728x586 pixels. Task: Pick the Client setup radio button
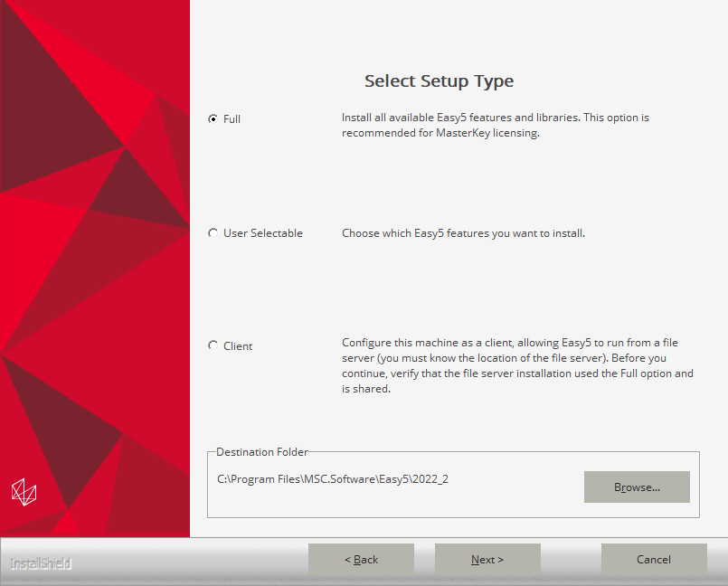(213, 345)
